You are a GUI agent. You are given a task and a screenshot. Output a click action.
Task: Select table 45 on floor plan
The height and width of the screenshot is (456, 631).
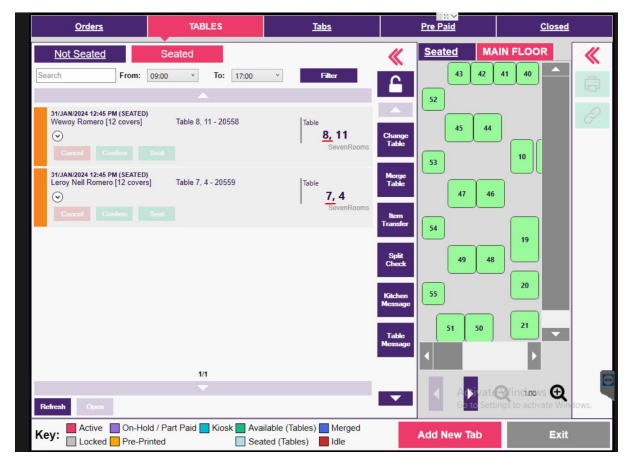point(458,128)
